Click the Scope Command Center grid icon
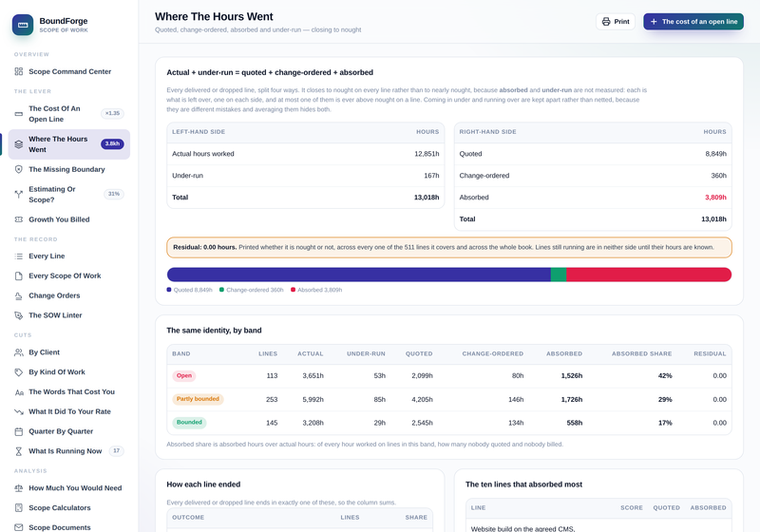The height and width of the screenshot is (532, 760). pos(18,71)
